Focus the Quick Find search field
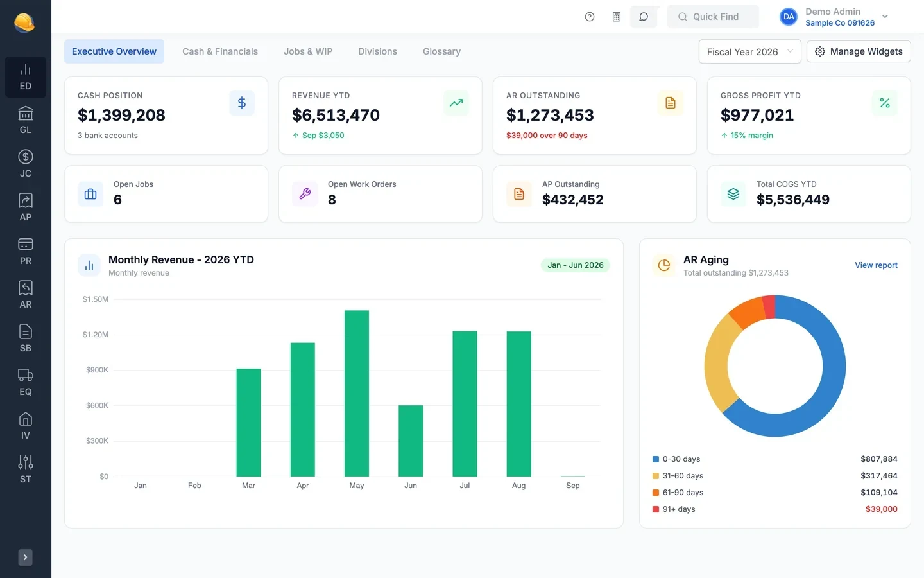924x578 pixels. (713, 17)
